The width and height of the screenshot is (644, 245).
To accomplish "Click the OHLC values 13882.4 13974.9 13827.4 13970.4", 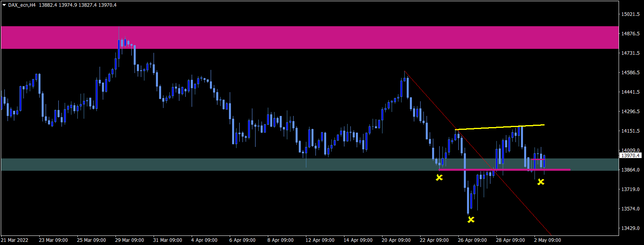I will [x=78, y=5].
